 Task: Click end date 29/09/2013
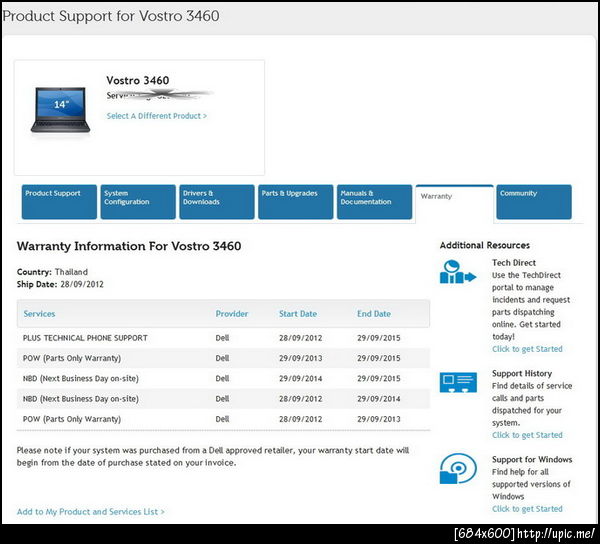point(379,419)
